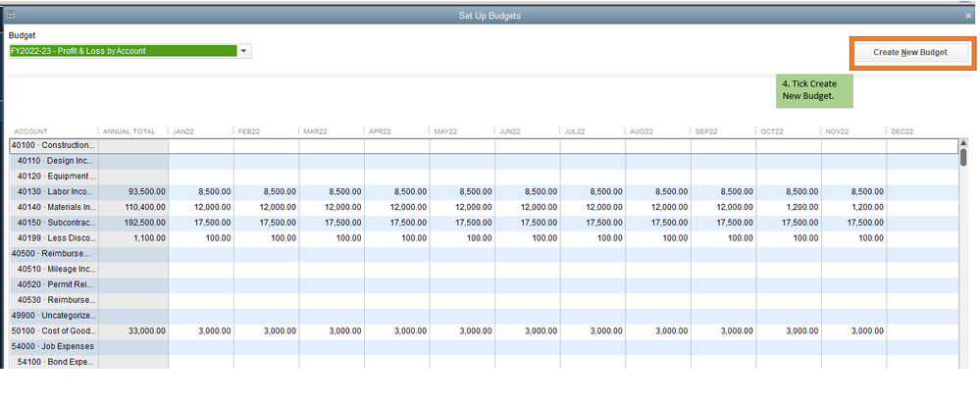The image size is (980, 407).
Task: Click JUL22 cell 100.00 in Less Discounts row
Action: [x=593, y=239]
